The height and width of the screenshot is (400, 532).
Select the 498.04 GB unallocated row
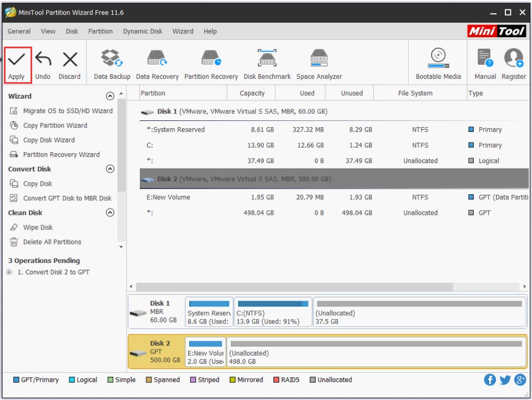(x=334, y=213)
